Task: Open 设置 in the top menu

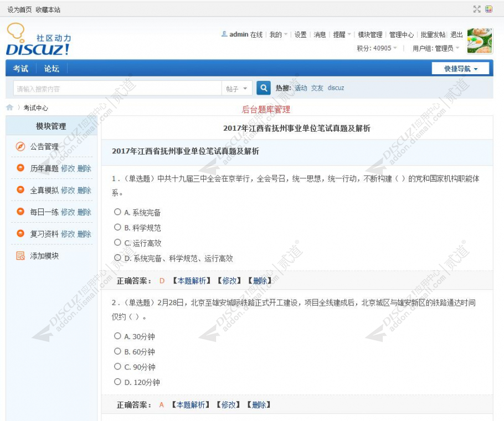Action: click(x=301, y=34)
